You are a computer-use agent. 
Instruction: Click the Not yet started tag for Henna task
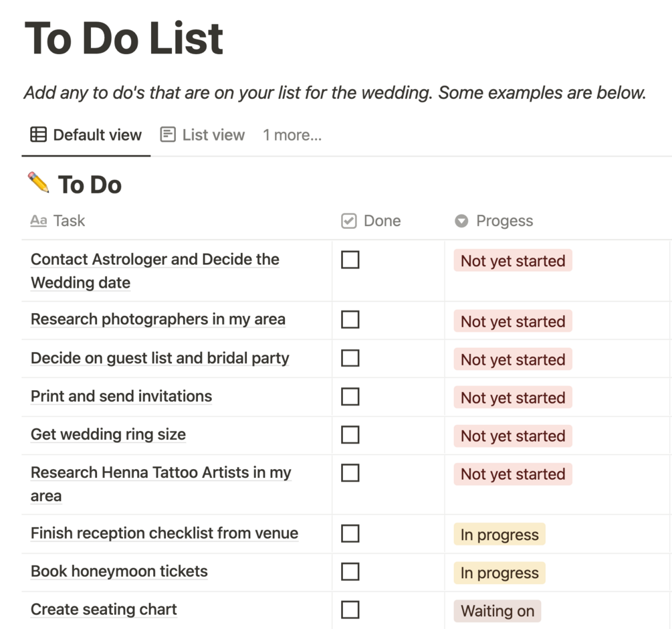pyautogui.click(x=513, y=474)
